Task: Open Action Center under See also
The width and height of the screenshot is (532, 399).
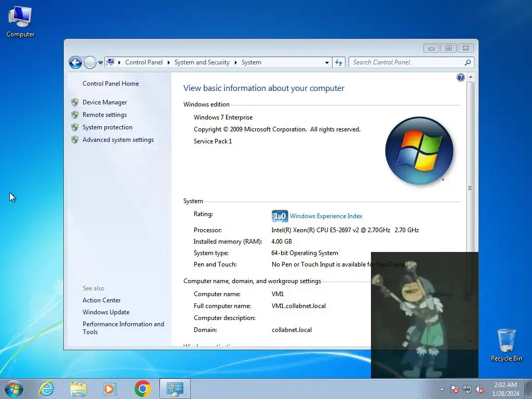Action: pyautogui.click(x=101, y=300)
